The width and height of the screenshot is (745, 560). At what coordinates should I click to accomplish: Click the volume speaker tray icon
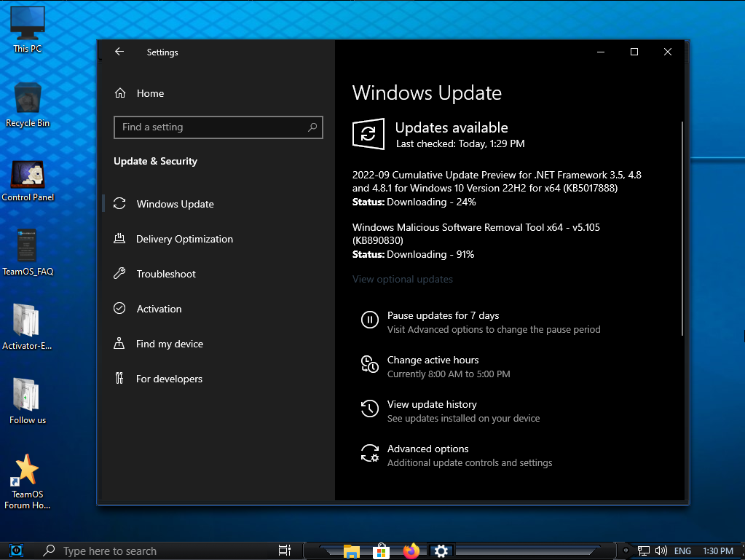661,551
